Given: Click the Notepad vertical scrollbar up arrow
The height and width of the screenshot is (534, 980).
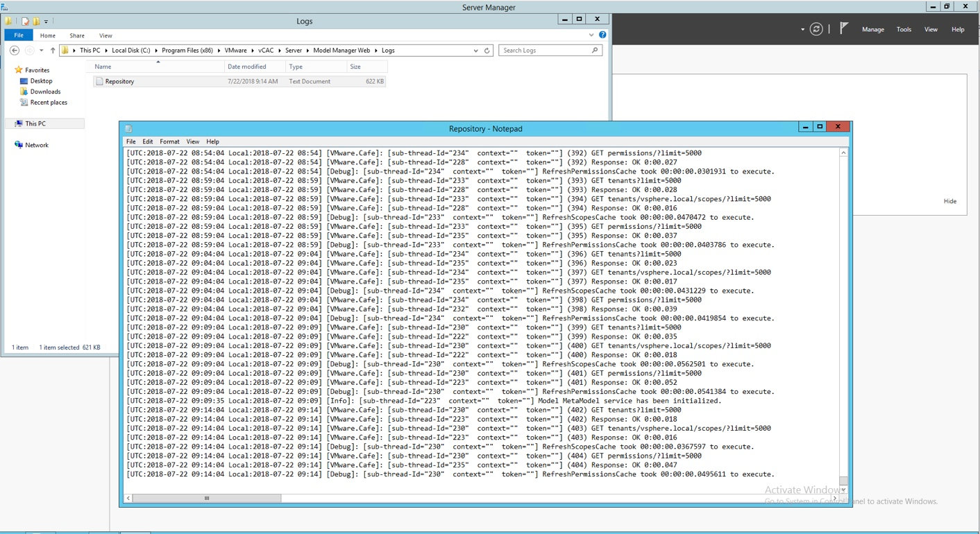Looking at the screenshot, I should (x=843, y=153).
